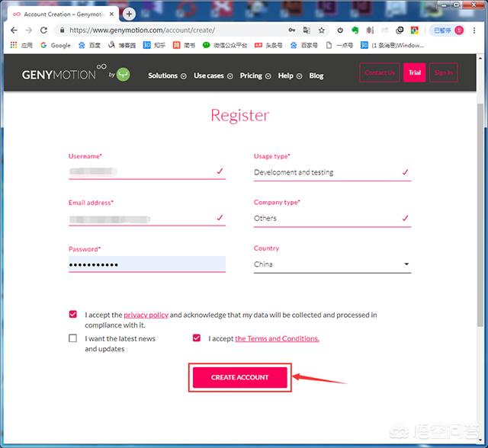Click the Genymotion logo
The width and height of the screenshot is (488, 448).
coord(64,72)
